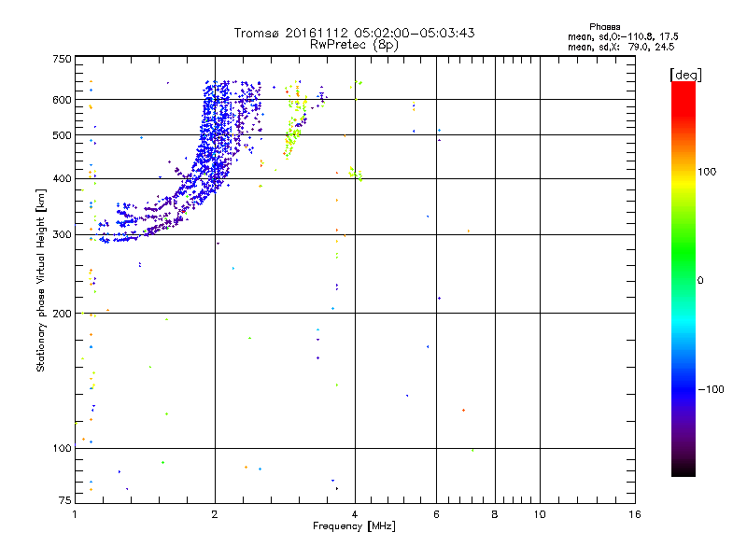Click the x-axis tick label '16'
747x560 pixels.
[635, 514]
